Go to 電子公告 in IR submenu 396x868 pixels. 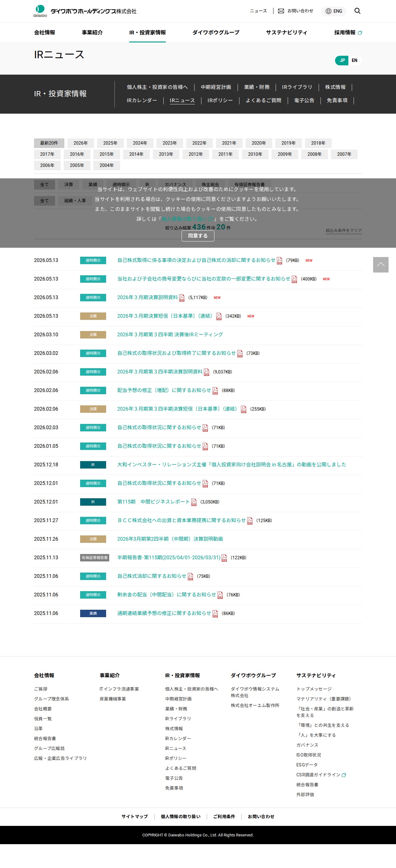[304, 100]
